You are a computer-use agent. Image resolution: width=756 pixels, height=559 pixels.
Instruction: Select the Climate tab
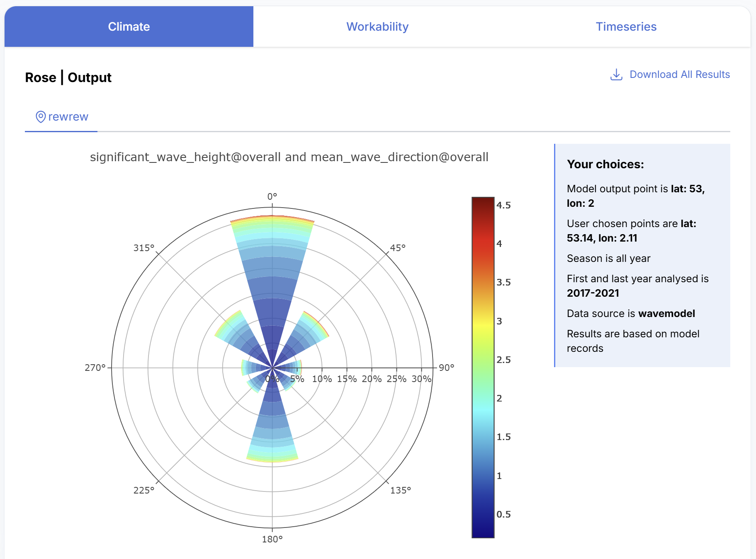click(129, 27)
